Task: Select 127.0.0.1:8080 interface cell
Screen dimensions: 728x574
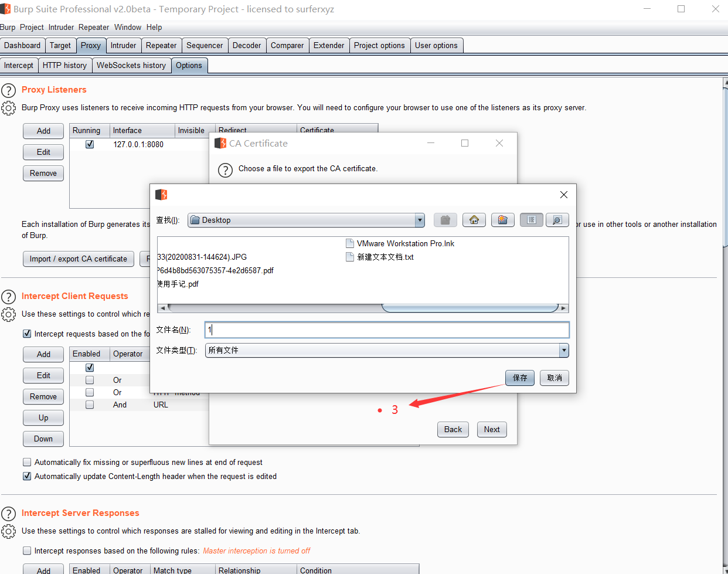Action: [x=138, y=144]
